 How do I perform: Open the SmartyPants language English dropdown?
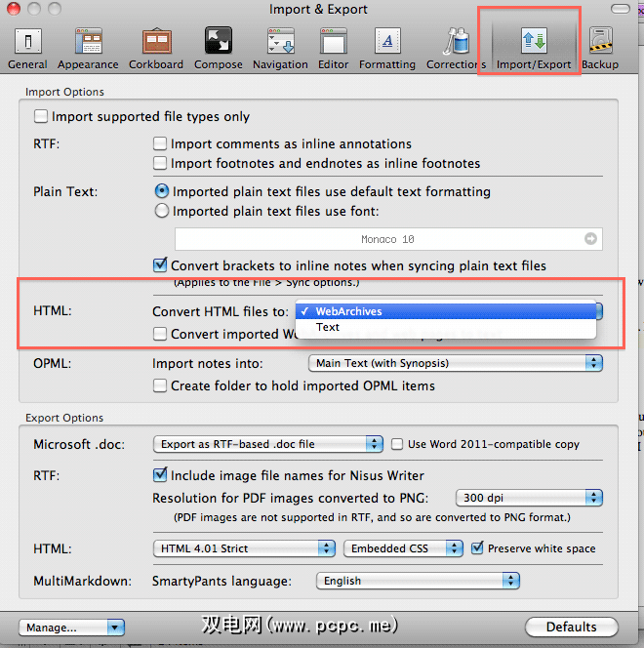418,581
